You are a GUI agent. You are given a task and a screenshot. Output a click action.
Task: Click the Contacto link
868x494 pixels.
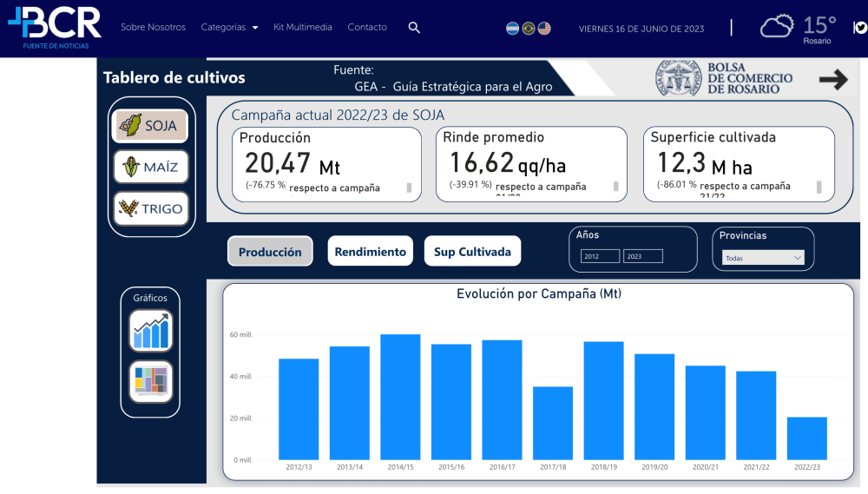(367, 28)
